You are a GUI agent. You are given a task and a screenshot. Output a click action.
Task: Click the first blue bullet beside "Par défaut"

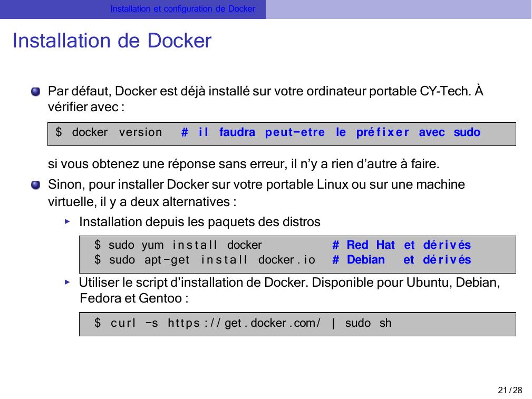(x=35, y=92)
